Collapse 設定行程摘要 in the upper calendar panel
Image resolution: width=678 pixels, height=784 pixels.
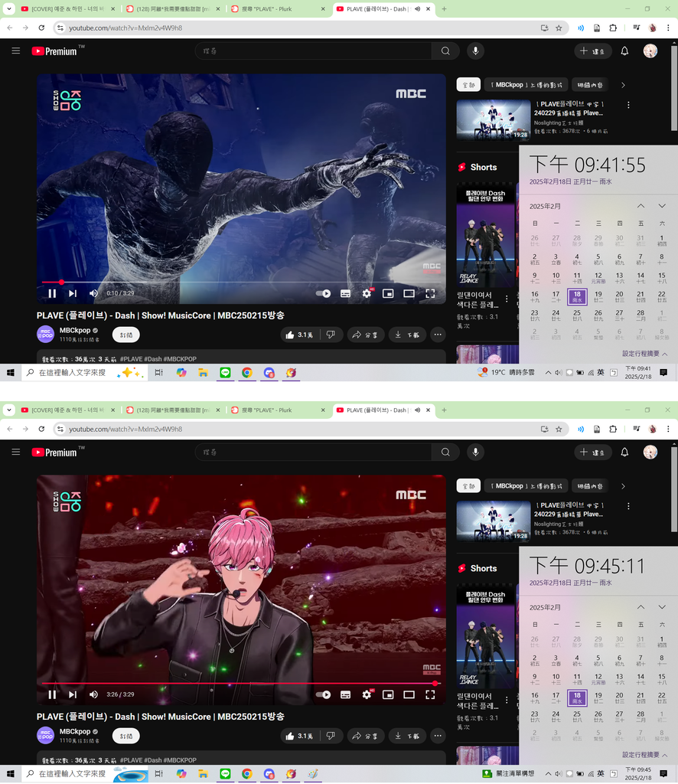[644, 354]
